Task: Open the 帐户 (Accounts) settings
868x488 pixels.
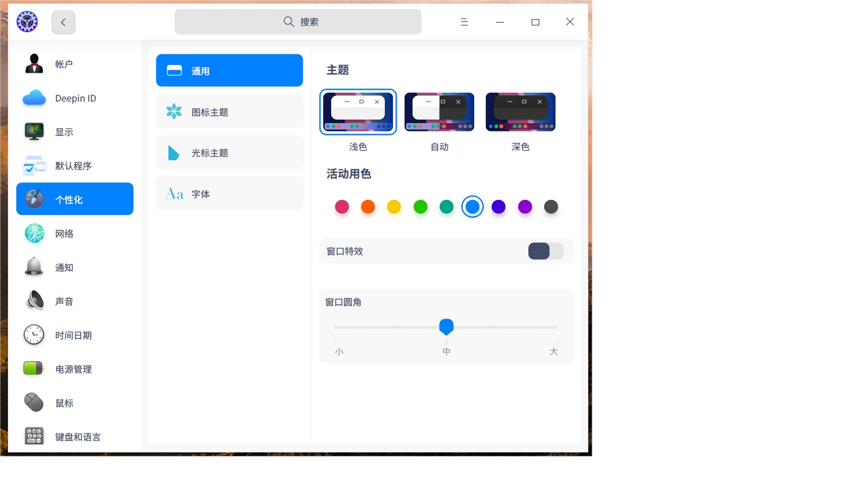Action: pyautogui.click(x=64, y=63)
